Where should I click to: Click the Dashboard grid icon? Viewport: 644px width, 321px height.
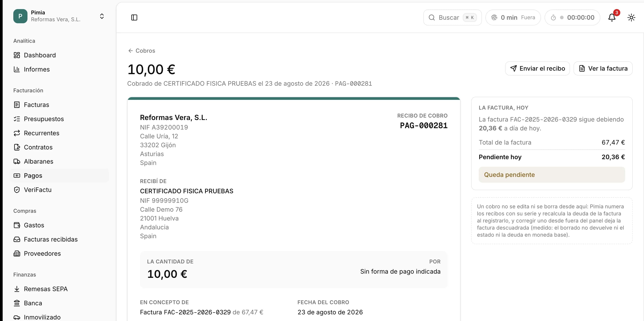point(17,55)
